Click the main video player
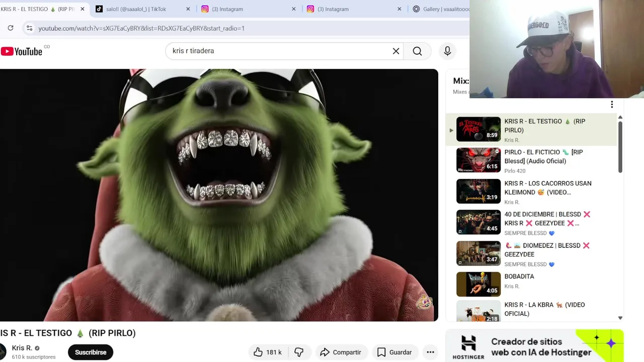 click(219, 195)
